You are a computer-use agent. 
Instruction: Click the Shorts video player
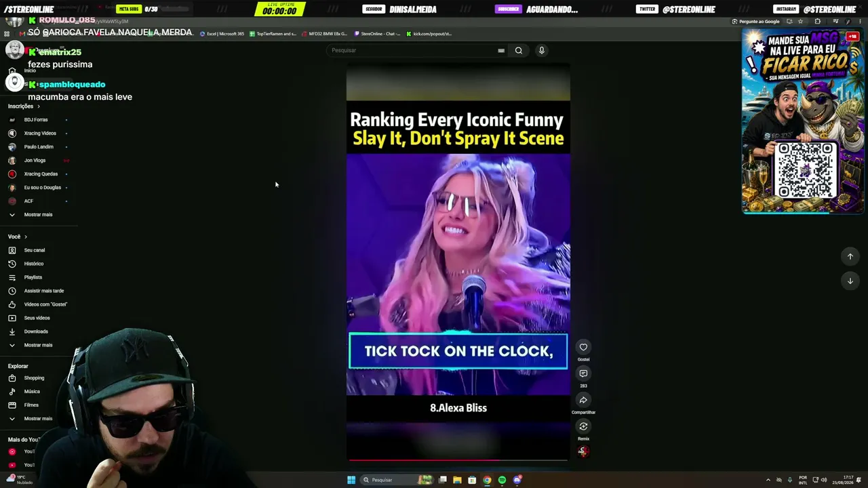coord(458,262)
